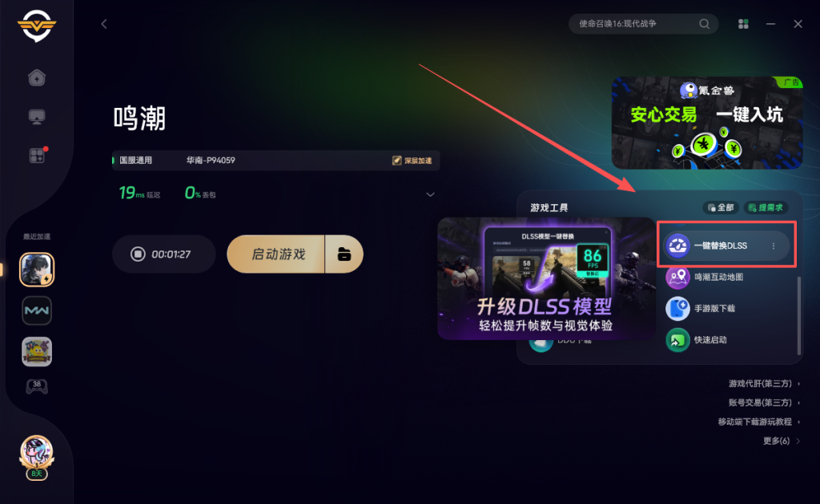The image size is (820, 504).
Task: Toggle 深层加速 option
Action: 412,160
